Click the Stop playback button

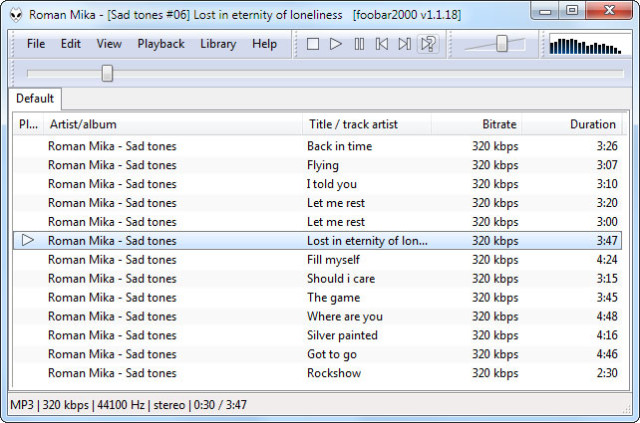coord(313,44)
